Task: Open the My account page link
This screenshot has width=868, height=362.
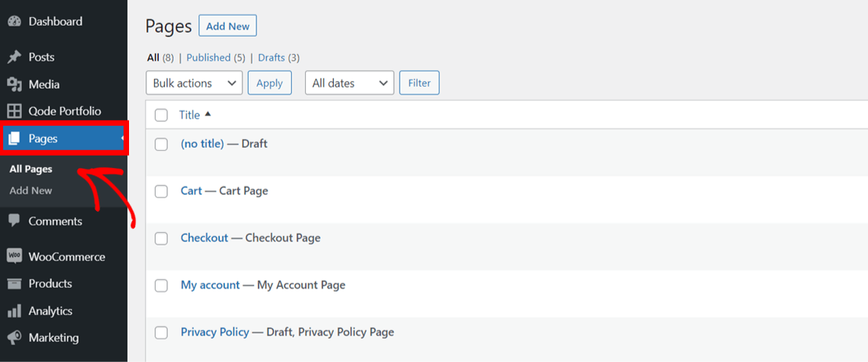Action: tap(210, 285)
